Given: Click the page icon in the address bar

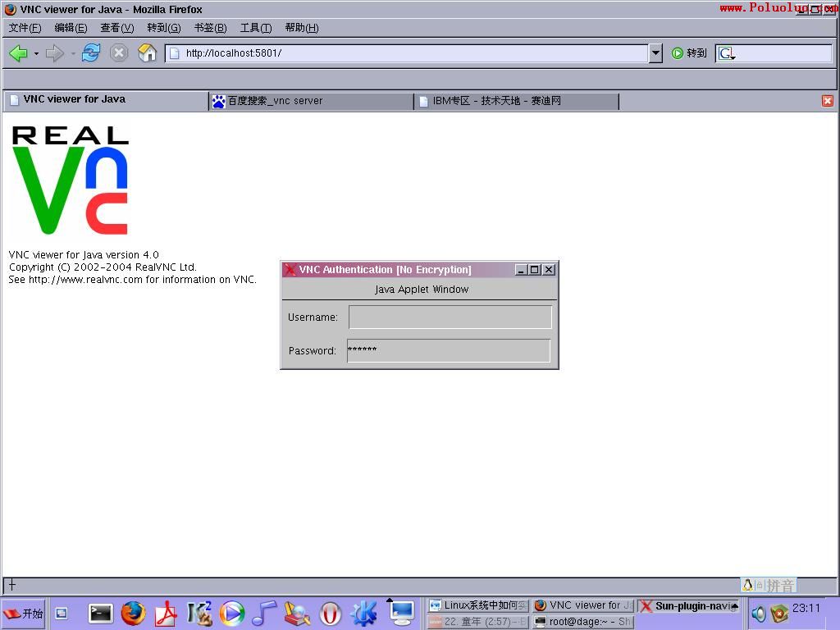Looking at the screenshot, I should coord(175,53).
